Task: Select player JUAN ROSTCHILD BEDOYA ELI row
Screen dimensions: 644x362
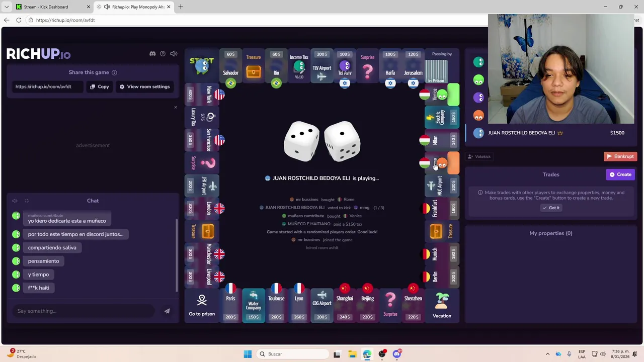Action: pyautogui.click(x=551, y=133)
